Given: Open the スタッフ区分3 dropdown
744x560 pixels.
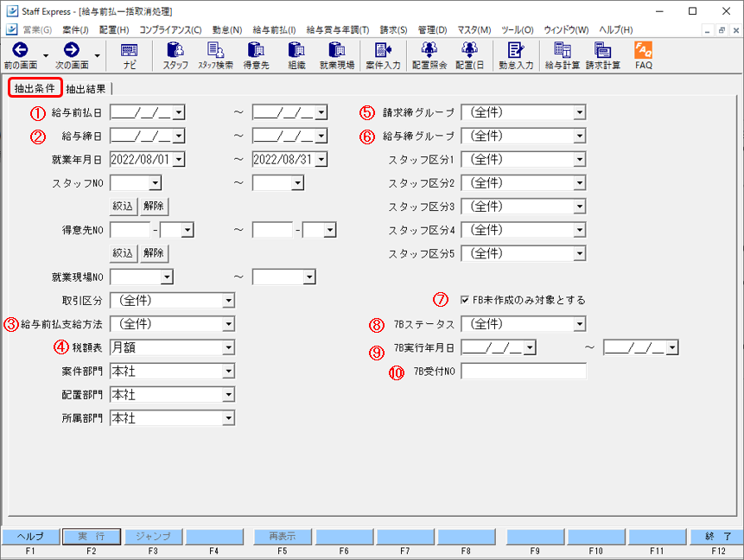Looking at the screenshot, I should click(x=579, y=207).
